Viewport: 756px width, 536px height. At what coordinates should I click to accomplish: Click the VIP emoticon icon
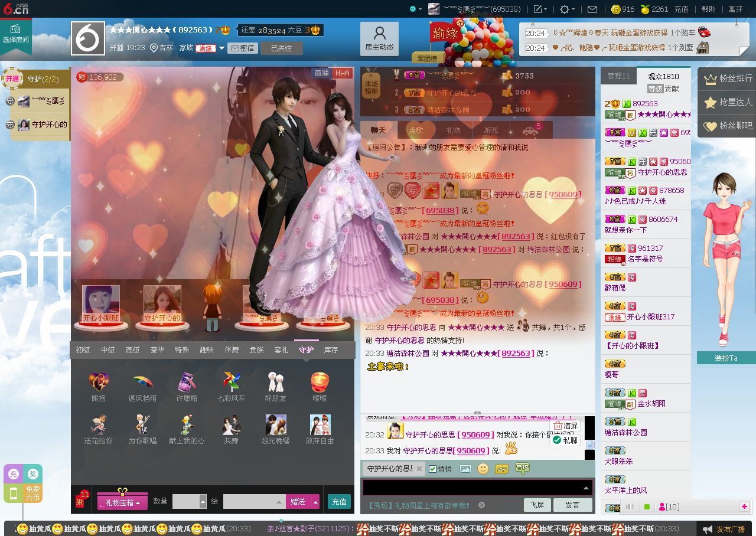(502, 469)
